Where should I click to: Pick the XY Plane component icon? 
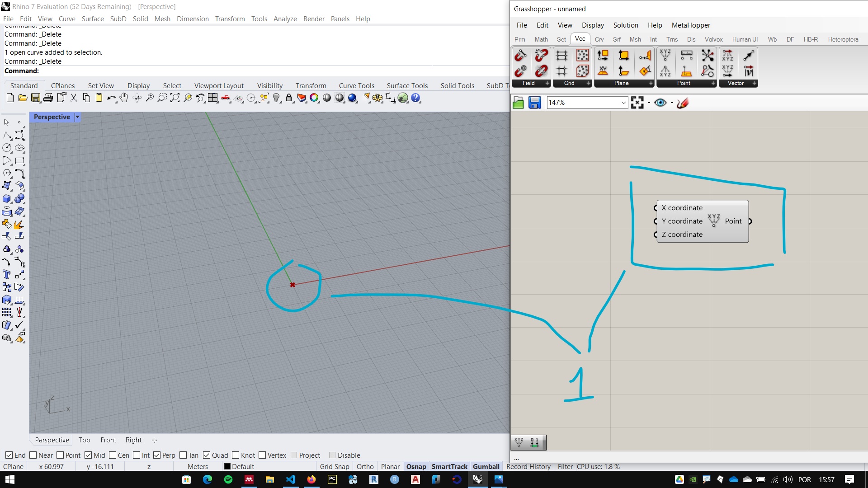pyautogui.click(x=603, y=71)
